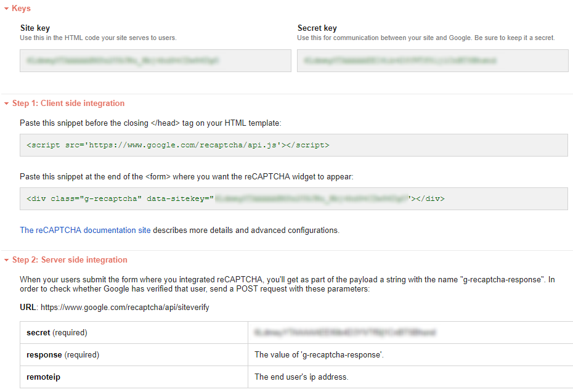Viewport: 573px width, 392px height.
Task: Click inside the Secret key field
Action: [x=432, y=61]
